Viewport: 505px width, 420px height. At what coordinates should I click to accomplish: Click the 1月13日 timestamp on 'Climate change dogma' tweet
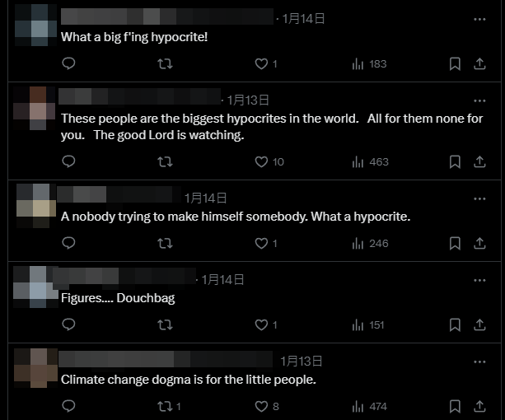(x=302, y=361)
